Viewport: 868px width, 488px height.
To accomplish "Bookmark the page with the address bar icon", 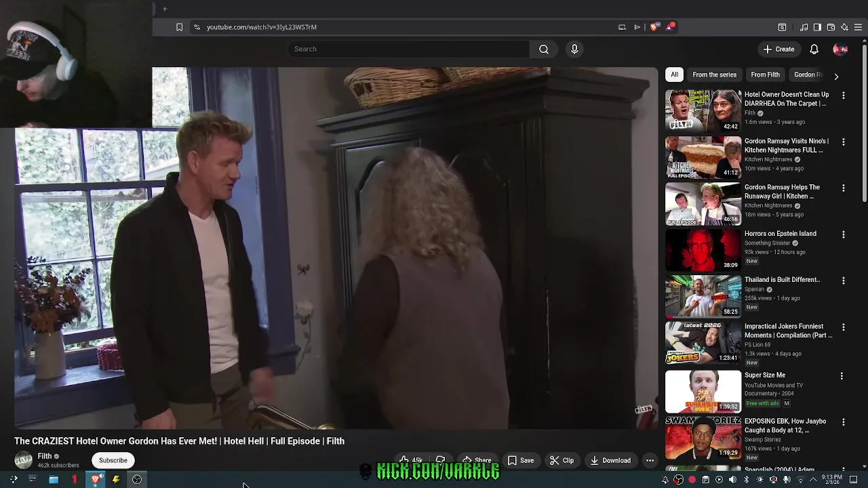I will point(179,27).
